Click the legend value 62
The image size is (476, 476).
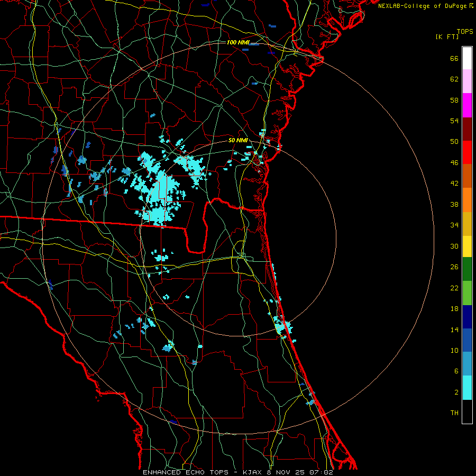pyautogui.click(x=454, y=79)
